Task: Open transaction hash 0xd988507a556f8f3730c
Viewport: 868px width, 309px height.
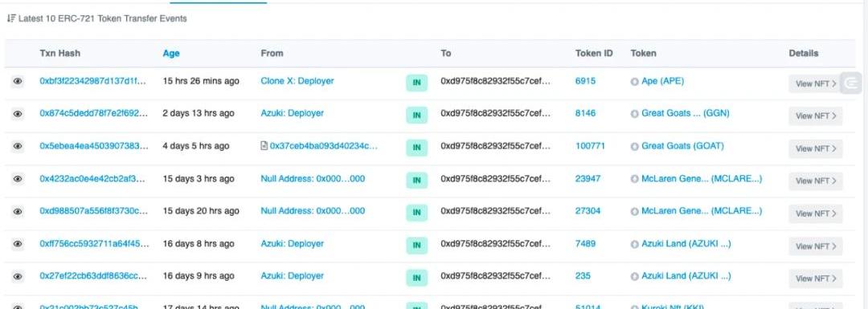Action: (93, 211)
